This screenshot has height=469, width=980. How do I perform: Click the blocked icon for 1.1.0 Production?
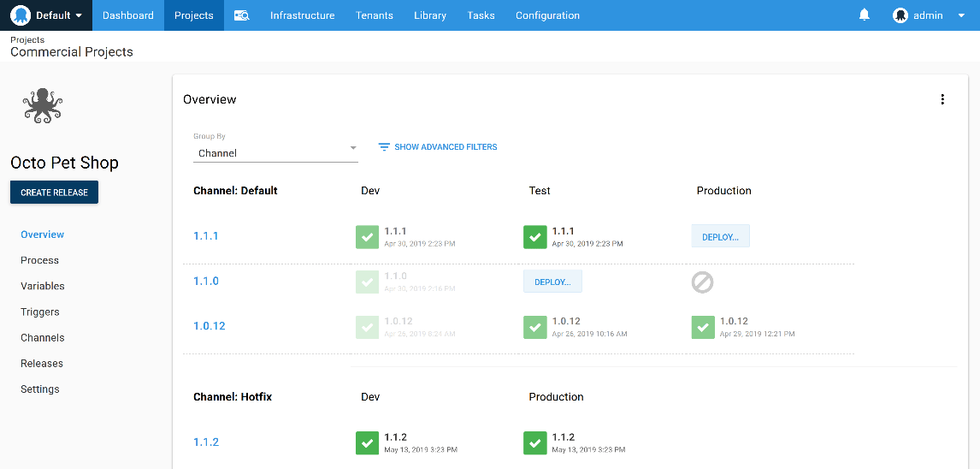[x=702, y=282]
